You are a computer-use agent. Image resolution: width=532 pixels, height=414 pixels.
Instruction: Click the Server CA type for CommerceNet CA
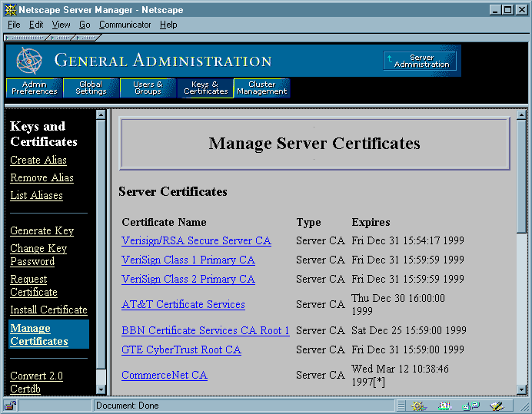click(x=321, y=375)
